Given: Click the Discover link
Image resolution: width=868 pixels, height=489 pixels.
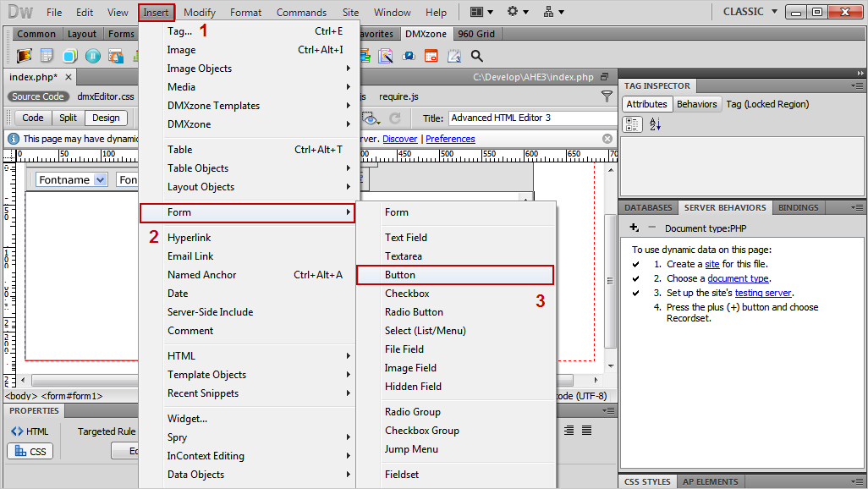Looking at the screenshot, I should [x=399, y=139].
